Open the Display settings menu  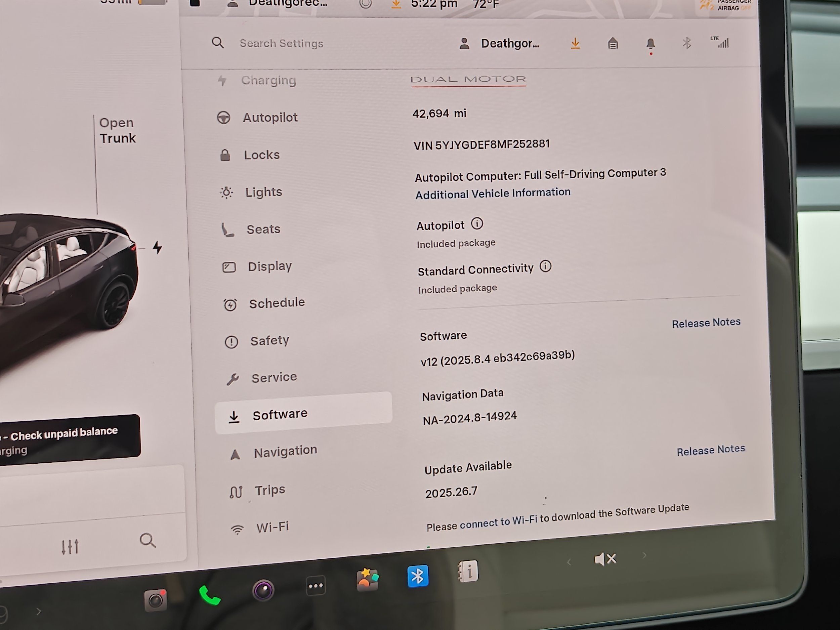click(257, 266)
